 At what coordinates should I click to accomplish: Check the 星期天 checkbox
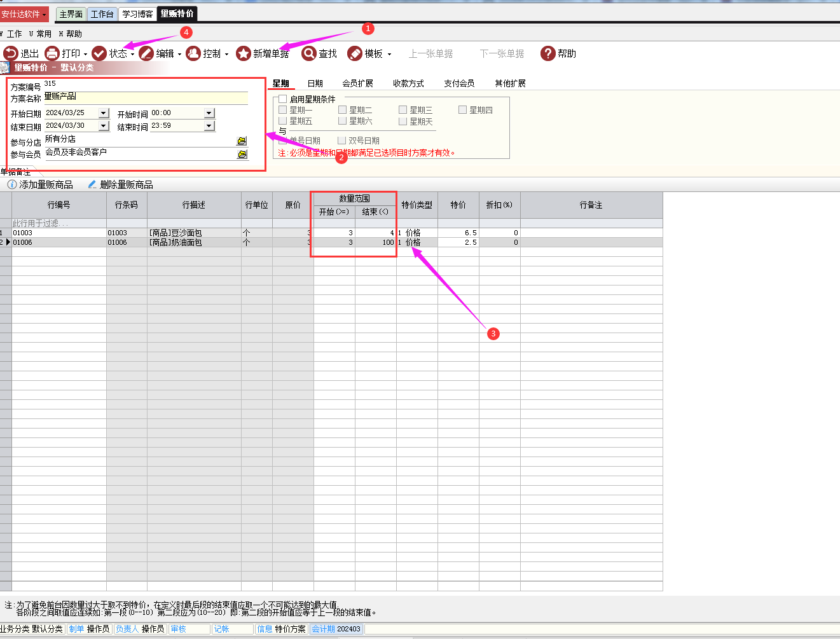pos(403,121)
